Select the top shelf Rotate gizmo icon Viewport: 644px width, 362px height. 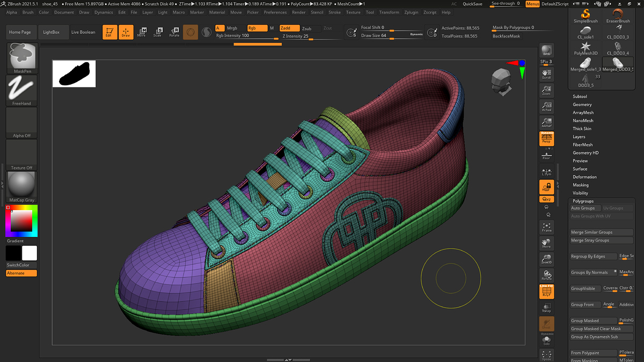pyautogui.click(x=174, y=32)
